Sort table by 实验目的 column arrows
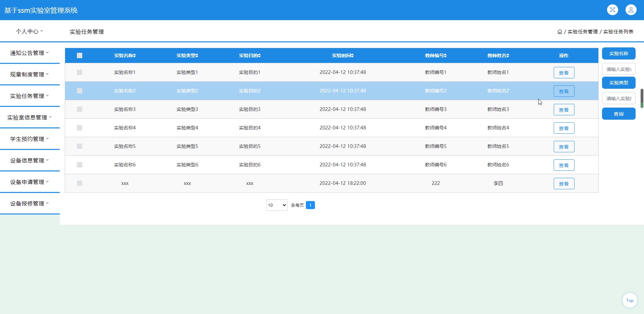Image resolution: width=644 pixels, height=314 pixels. (x=259, y=55)
